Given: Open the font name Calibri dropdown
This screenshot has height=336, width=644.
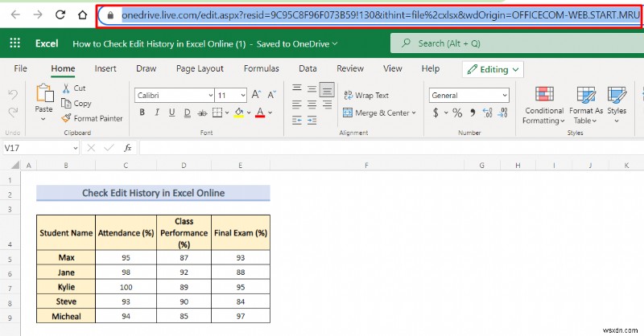Looking at the screenshot, I should tap(210, 95).
